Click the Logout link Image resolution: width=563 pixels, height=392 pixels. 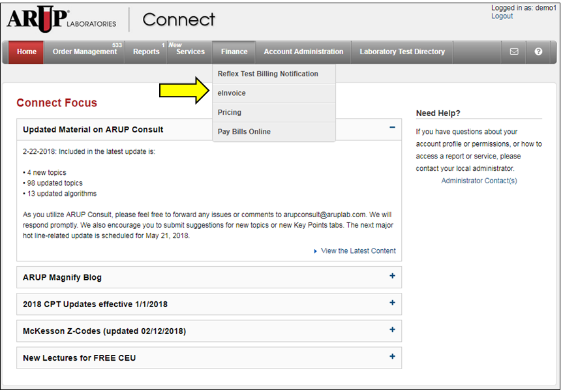click(502, 16)
